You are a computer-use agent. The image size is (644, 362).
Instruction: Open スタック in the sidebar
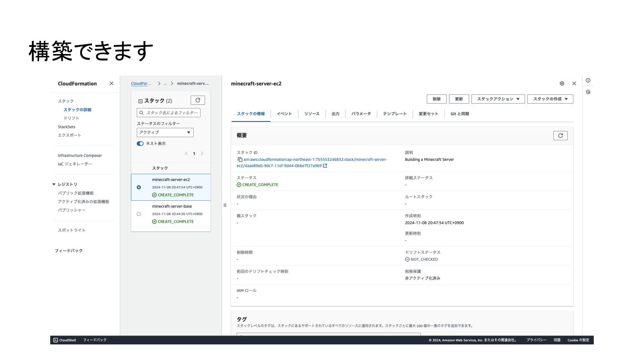tap(66, 101)
